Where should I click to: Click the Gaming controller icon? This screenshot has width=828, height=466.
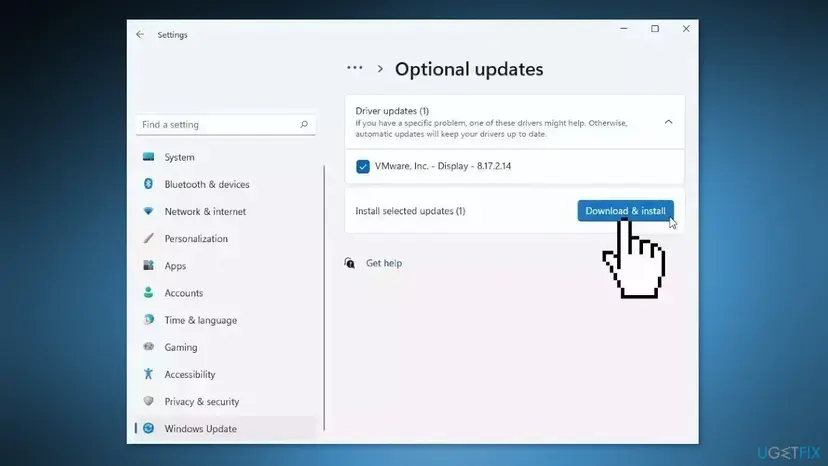[x=148, y=347]
